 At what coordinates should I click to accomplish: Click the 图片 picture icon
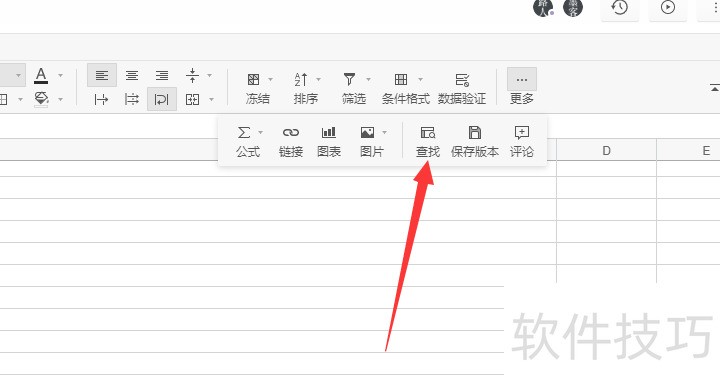click(x=367, y=133)
